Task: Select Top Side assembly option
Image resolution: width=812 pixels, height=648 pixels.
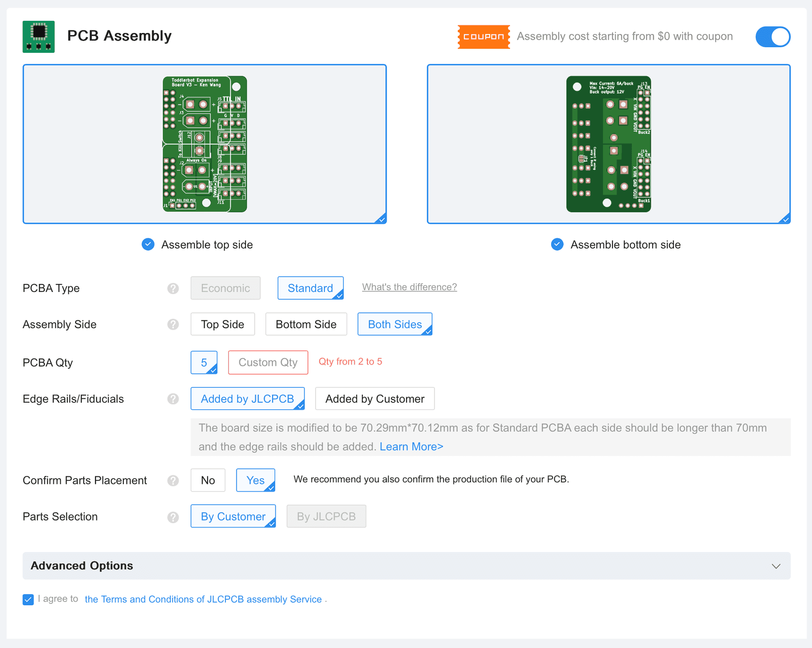Action: [x=223, y=324]
